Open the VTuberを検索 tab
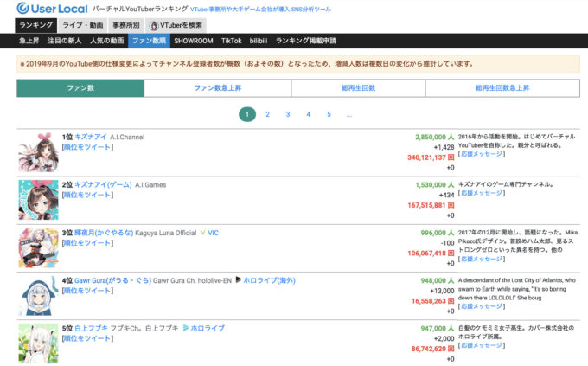Screen dimensions: 588x366 click(176, 25)
